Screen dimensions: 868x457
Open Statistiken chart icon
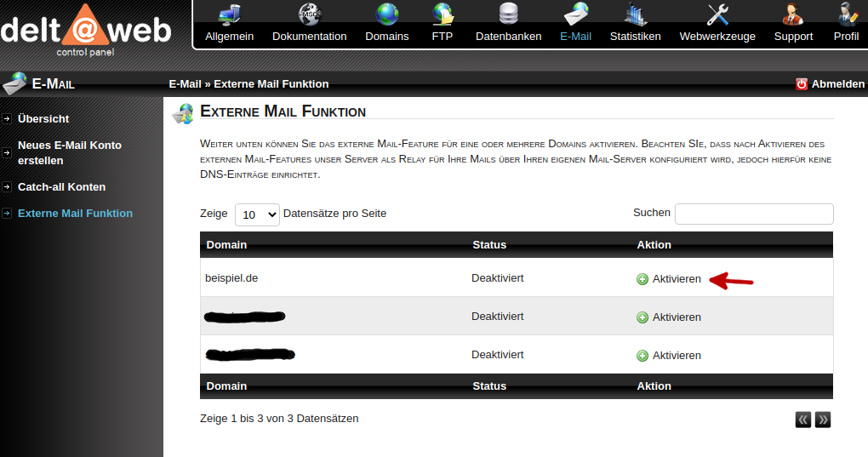(636, 15)
